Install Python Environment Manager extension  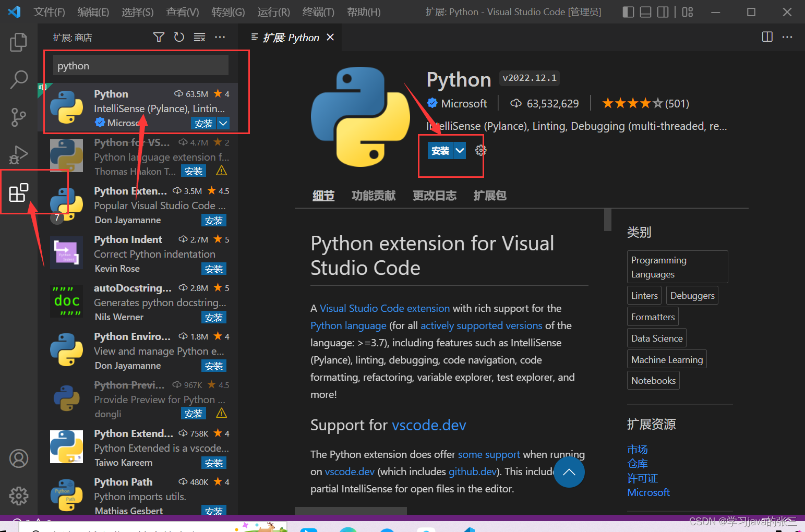tap(214, 366)
